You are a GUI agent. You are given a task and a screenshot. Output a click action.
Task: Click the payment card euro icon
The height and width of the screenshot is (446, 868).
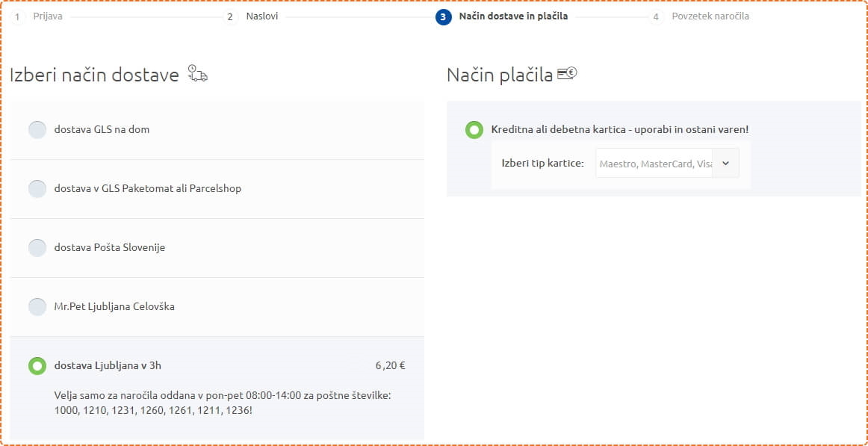(567, 73)
